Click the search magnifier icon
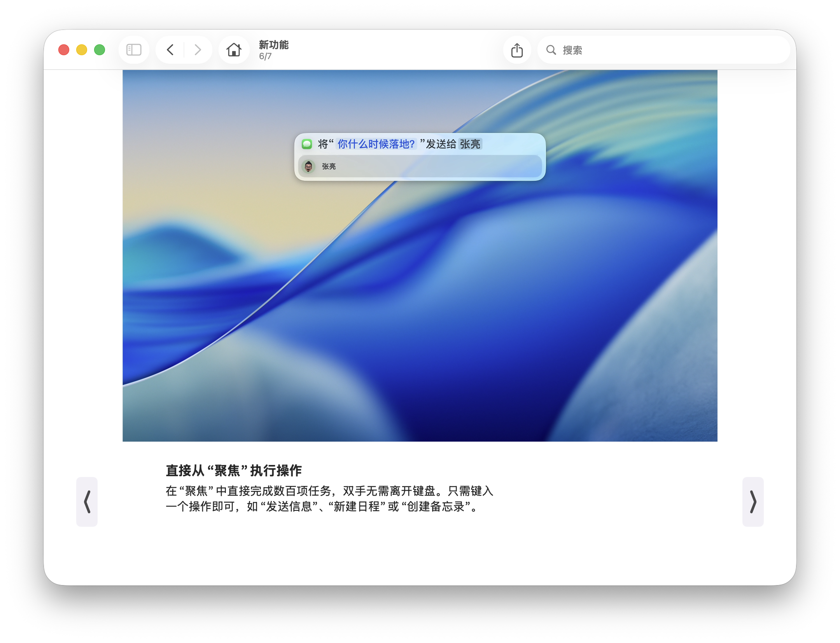This screenshot has height=643, width=840. pos(551,50)
